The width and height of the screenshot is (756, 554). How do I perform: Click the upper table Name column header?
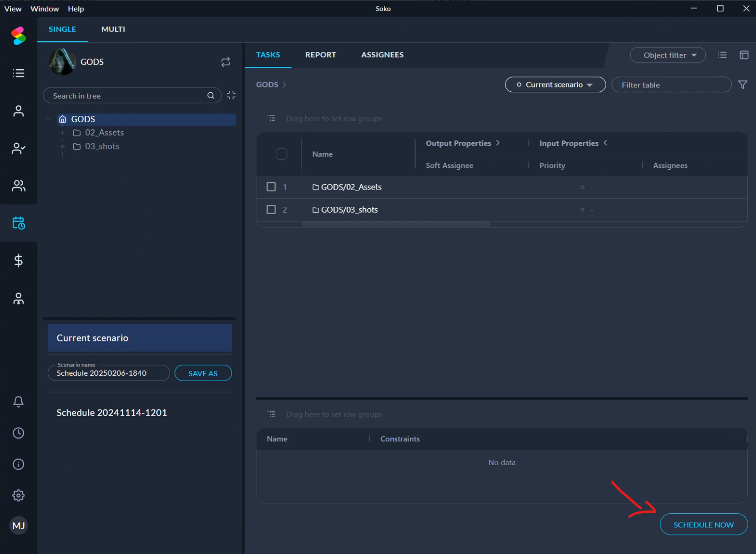click(322, 154)
